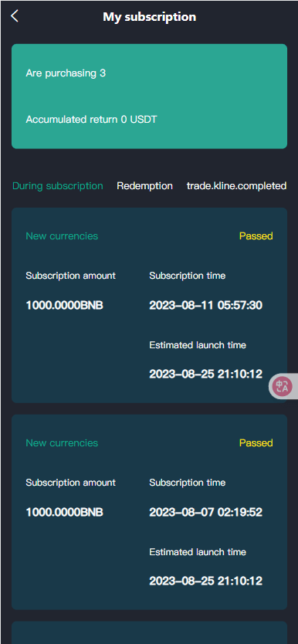
Task: Open the first New currencies link
Action: [x=62, y=236]
